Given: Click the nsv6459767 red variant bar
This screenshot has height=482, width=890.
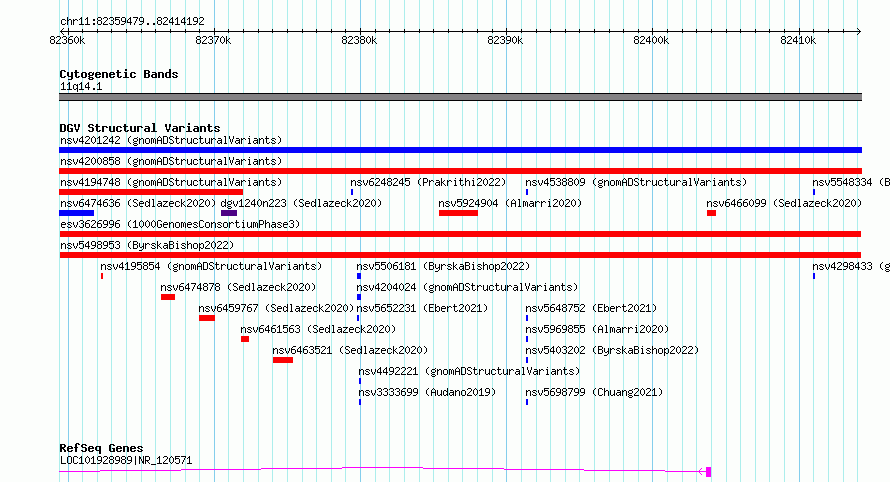Looking at the screenshot, I should pos(207,318).
